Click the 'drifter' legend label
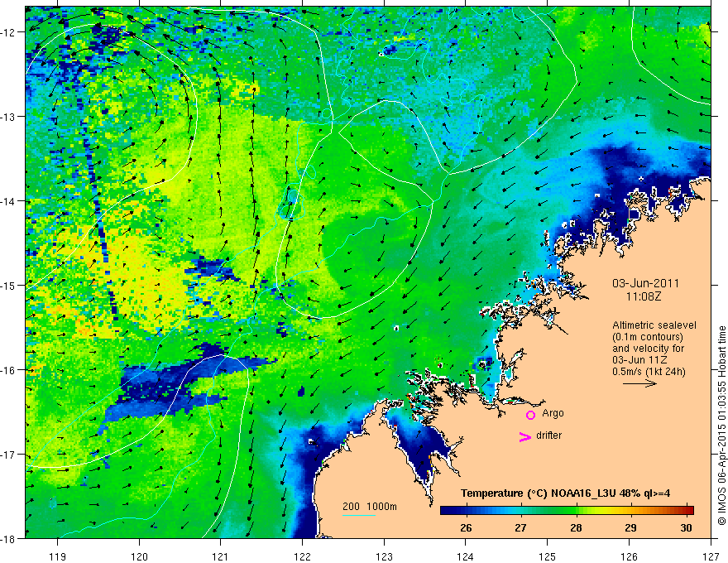Screen dimensions: 728x563 (548, 435)
